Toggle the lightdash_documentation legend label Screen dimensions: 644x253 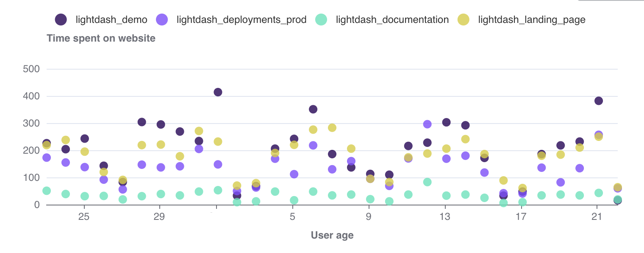[x=392, y=20]
